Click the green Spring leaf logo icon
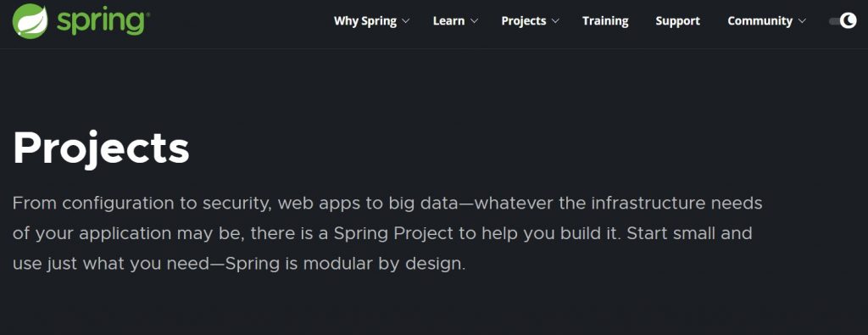 [x=31, y=20]
